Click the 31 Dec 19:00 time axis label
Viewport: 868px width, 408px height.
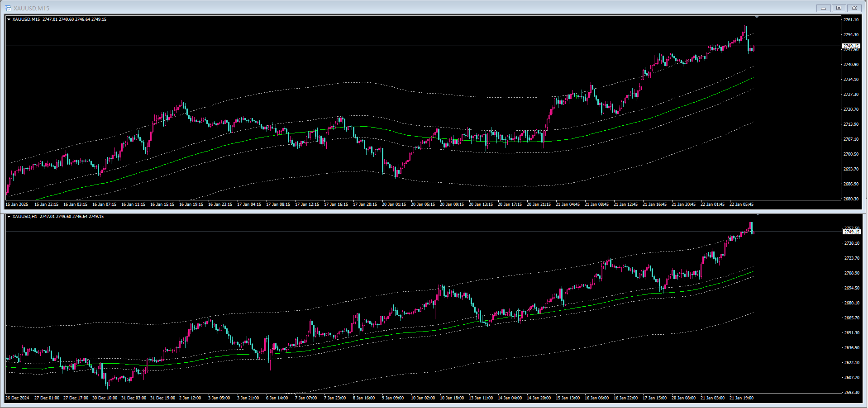pyautogui.click(x=163, y=398)
